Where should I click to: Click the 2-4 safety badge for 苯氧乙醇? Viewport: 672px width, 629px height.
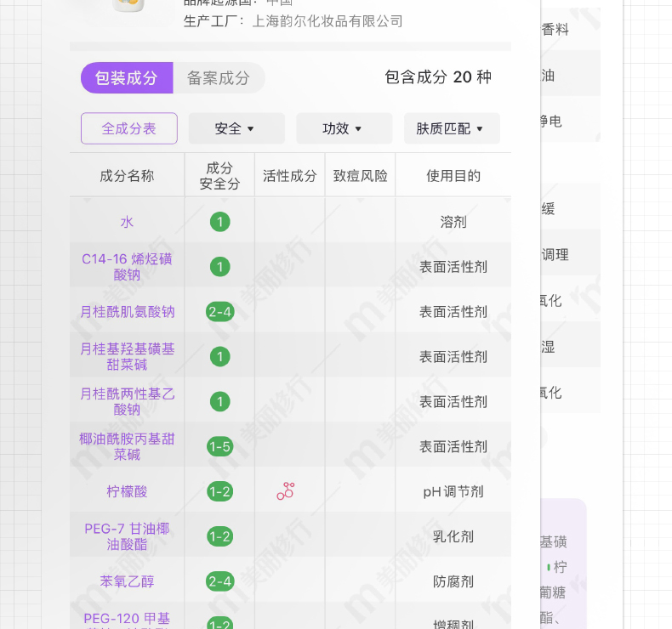click(x=219, y=581)
